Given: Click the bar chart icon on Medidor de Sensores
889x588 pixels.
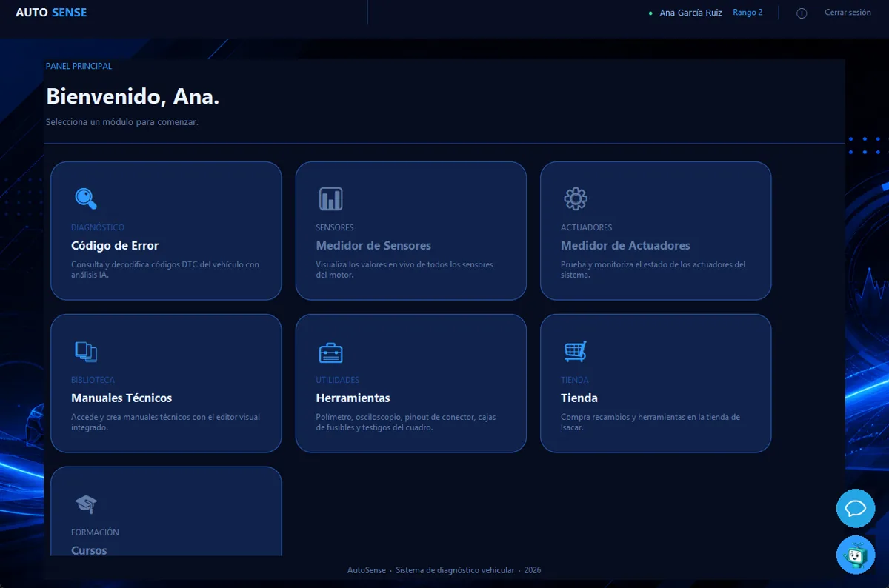Looking at the screenshot, I should (330, 198).
